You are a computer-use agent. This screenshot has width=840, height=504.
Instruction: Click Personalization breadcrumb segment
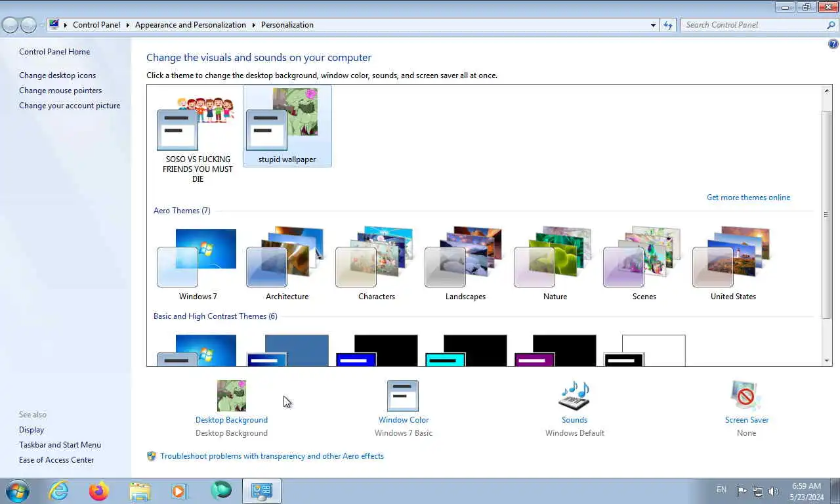[x=287, y=25]
